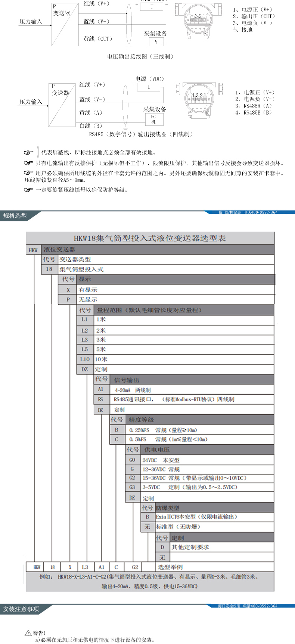Click caption RS485（数字信号）输出接线图（四线制）

141,134
